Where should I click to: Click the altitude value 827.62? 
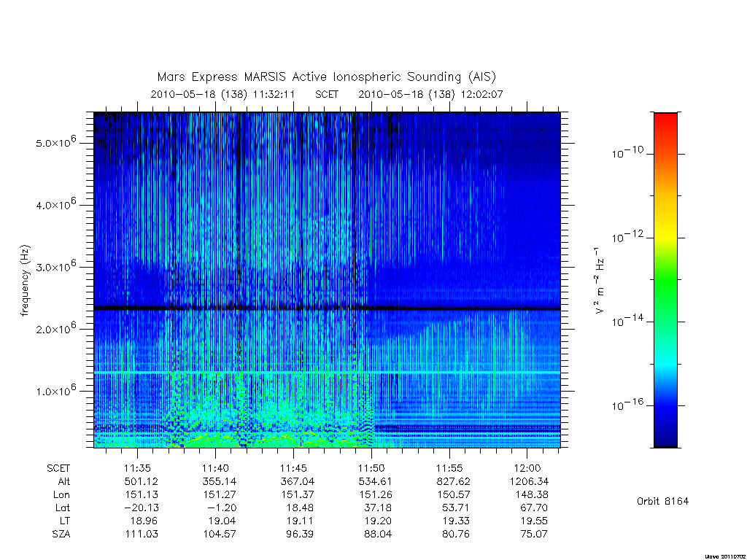tap(453, 481)
